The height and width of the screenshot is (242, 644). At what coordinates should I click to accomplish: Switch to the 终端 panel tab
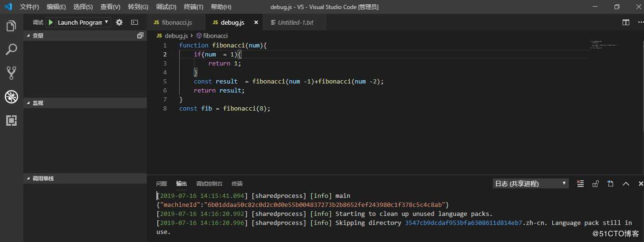[x=237, y=184]
